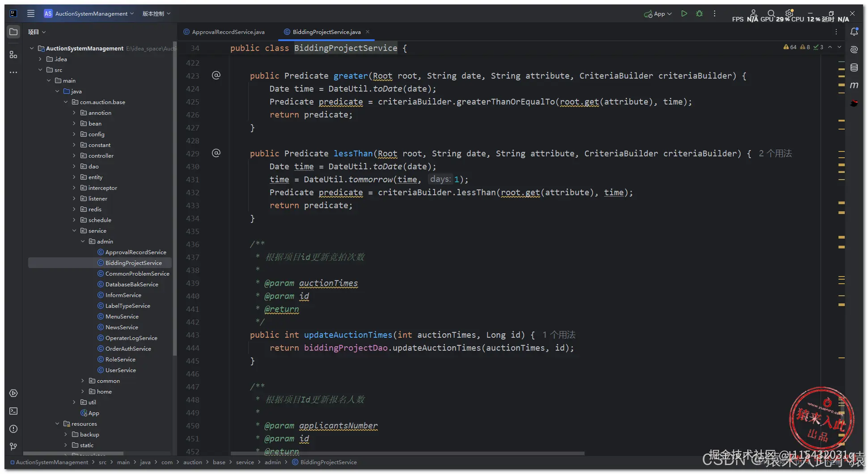Open UserService class file
Image resolution: width=868 pixels, height=474 pixels.
pyautogui.click(x=120, y=370)
